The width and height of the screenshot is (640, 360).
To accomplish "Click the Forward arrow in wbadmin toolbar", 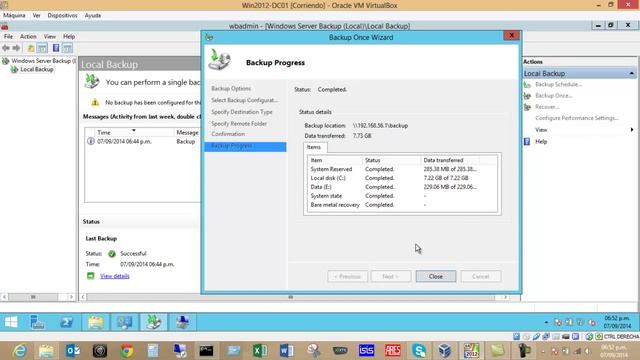I will (16, 48).
